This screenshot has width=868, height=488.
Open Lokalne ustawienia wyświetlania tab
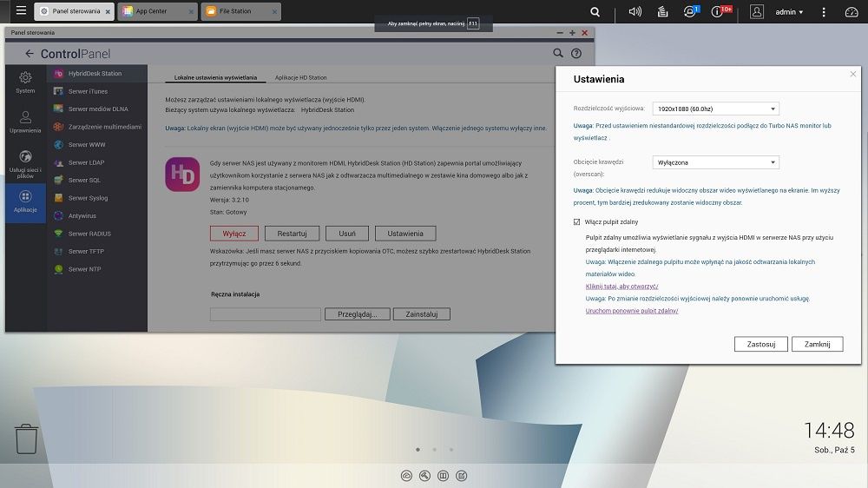[x=215, y=77]
